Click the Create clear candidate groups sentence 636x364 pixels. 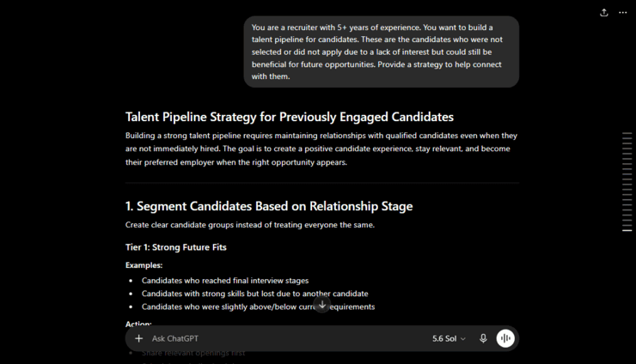250,225
